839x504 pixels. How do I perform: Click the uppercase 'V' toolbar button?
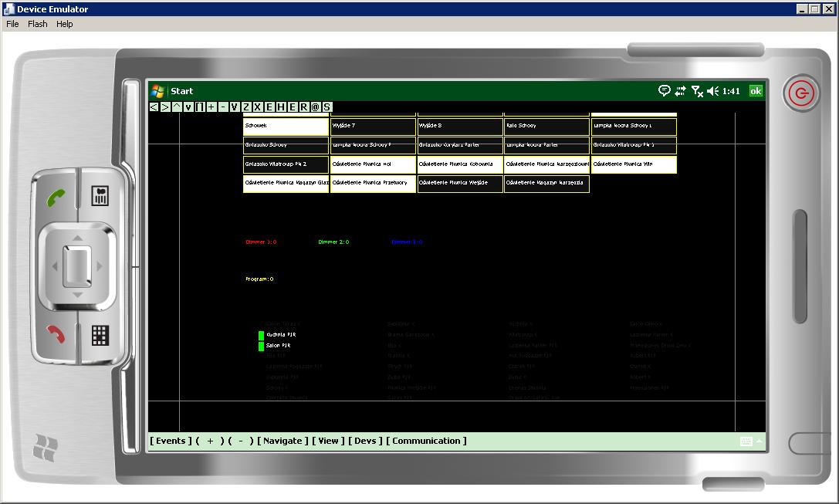click(235, 107)
